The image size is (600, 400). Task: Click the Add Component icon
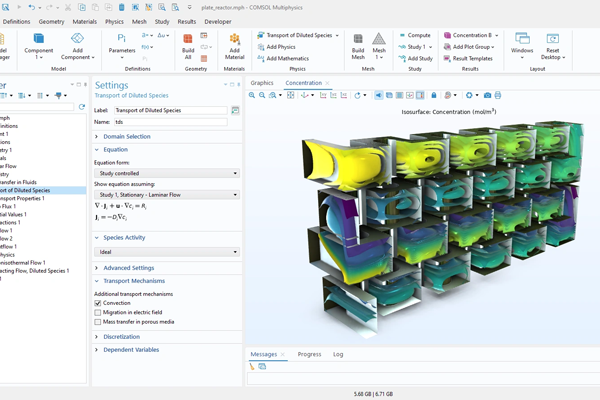(x=77, y=38)
